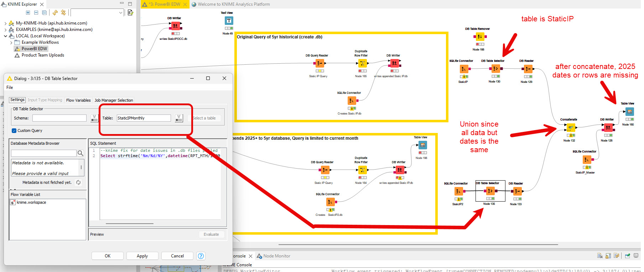This screenshot has height=272, width=644.
Task: Collapse the LOCAL workspace tree node
Action: coord(5,36)
